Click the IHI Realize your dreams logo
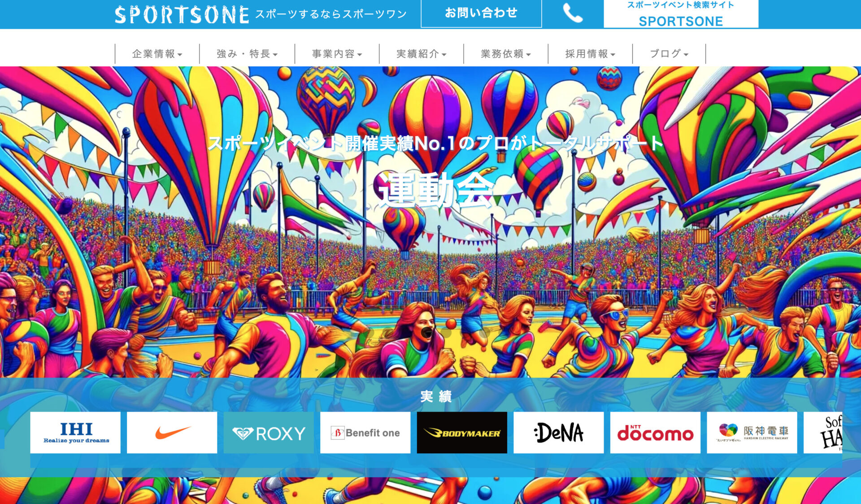 [x=75, y=433]
